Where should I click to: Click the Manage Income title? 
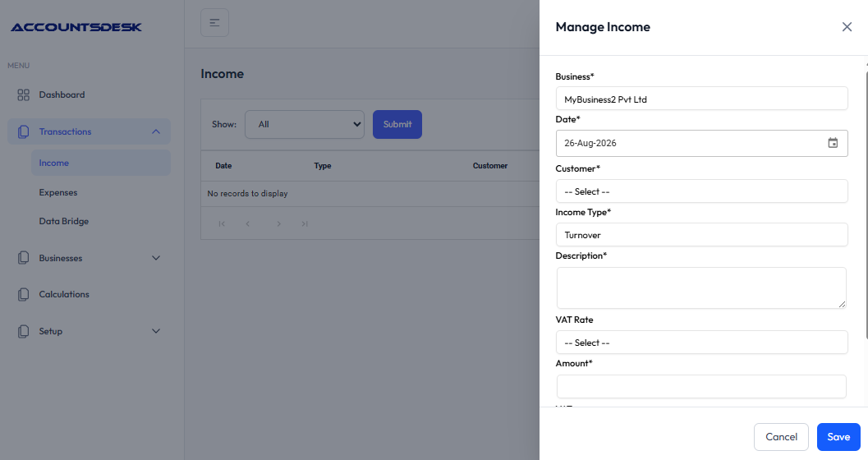pos(603,27)
